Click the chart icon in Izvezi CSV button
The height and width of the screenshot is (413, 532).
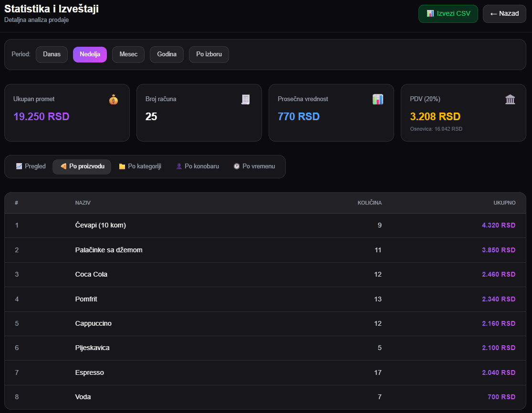tap(430, 13)
